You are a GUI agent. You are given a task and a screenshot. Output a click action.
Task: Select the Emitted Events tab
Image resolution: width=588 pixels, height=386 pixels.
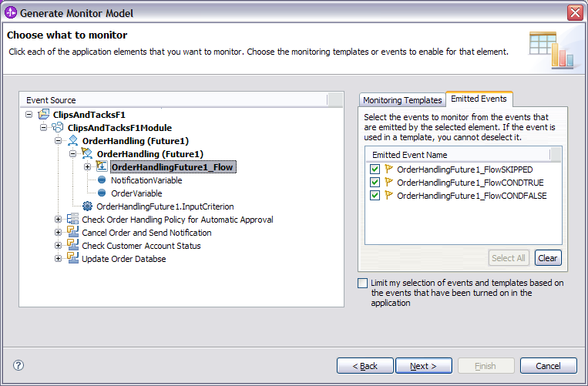click(479, 99)
